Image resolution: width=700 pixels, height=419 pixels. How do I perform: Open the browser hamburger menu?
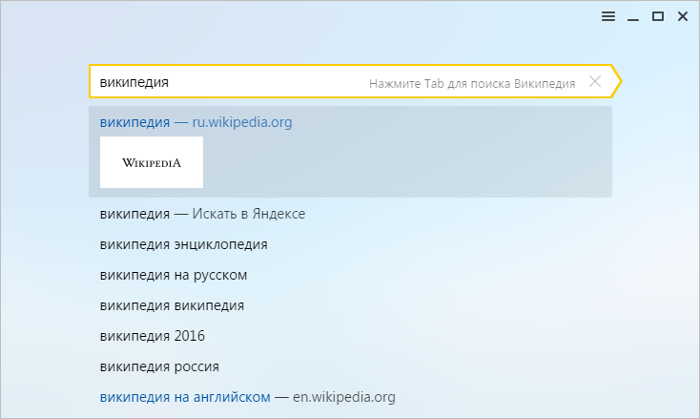pyautogui.click(x=608, y=17)
